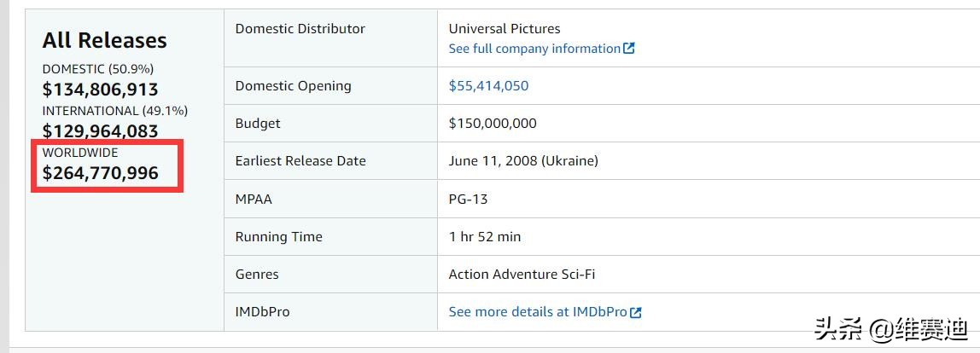Click the All Releases heading
The height and width of the screenshot is (353, 980).
[x=105, y=40]
